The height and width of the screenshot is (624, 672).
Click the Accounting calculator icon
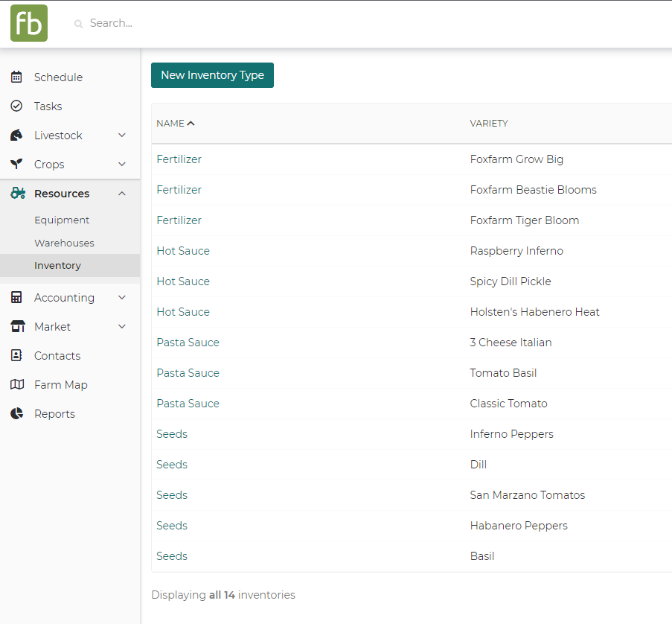coord(16,298)
